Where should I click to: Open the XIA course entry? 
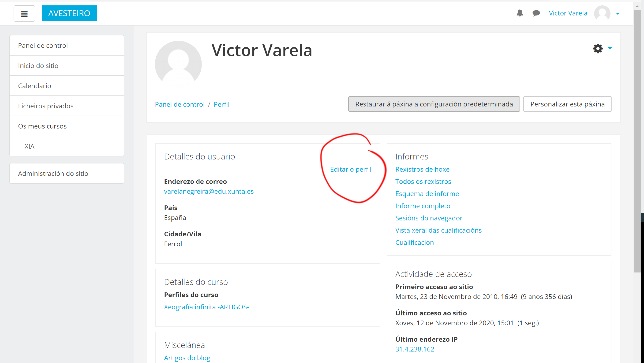coord(29,146)
